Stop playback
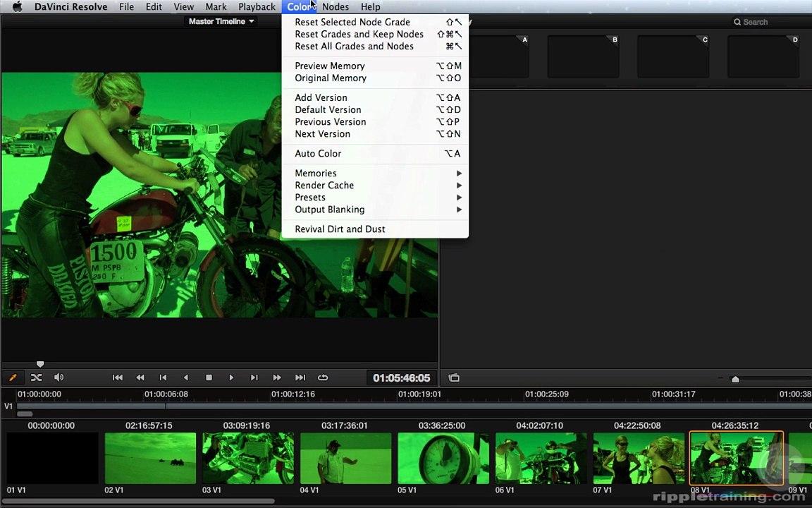Viewport: 812px width, 508px height. click(209, 377)
